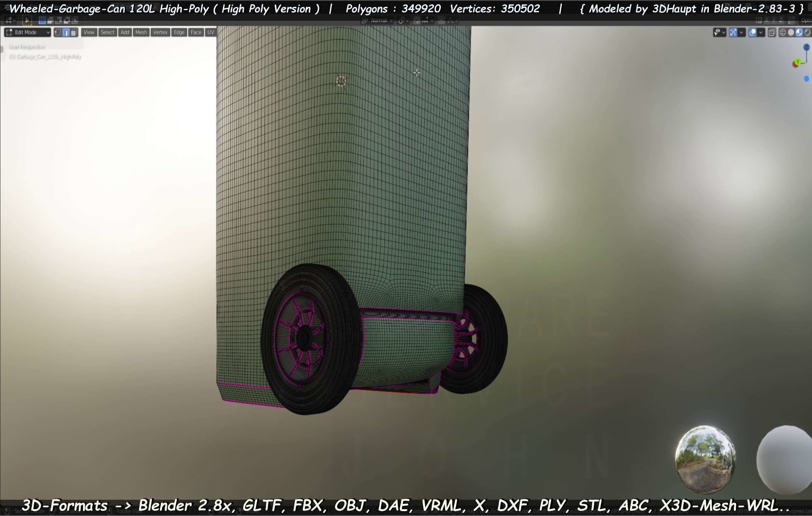This screenshot has height=516, width=812.
Task: Open the UV menu
Action: point(211,32)
